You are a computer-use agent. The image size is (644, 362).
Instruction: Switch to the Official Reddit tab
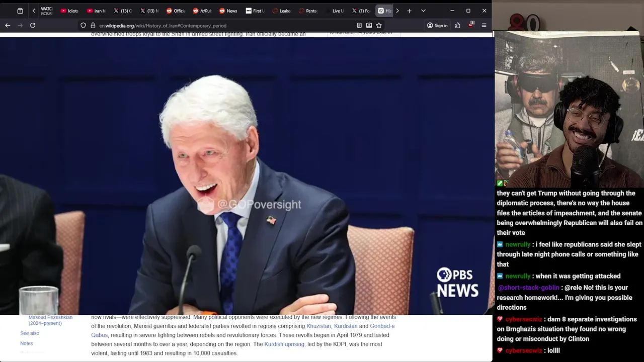point(176,11)
